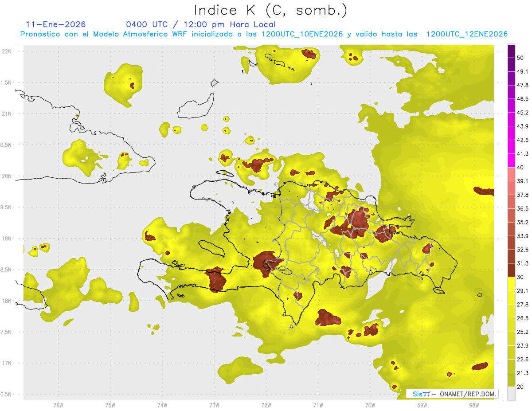
Task: Click the '37.8' color scale value
Action: [522, 195]
